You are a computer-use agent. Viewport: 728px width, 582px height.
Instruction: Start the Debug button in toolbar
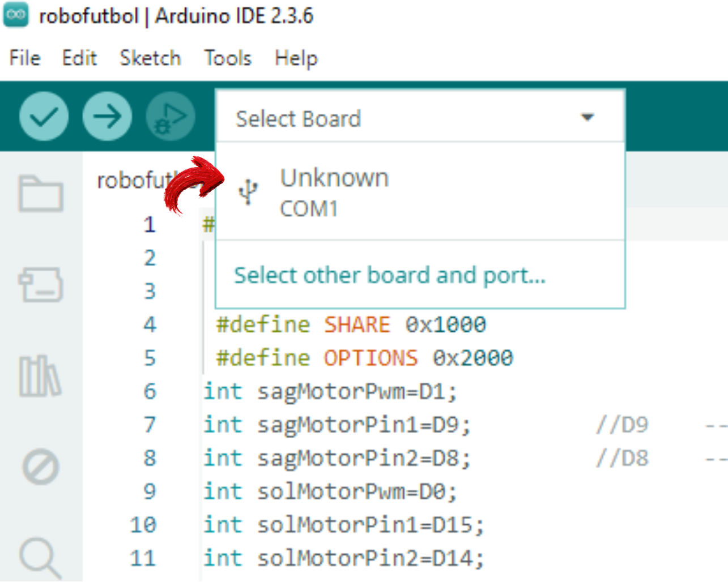[x=171, y=117]
